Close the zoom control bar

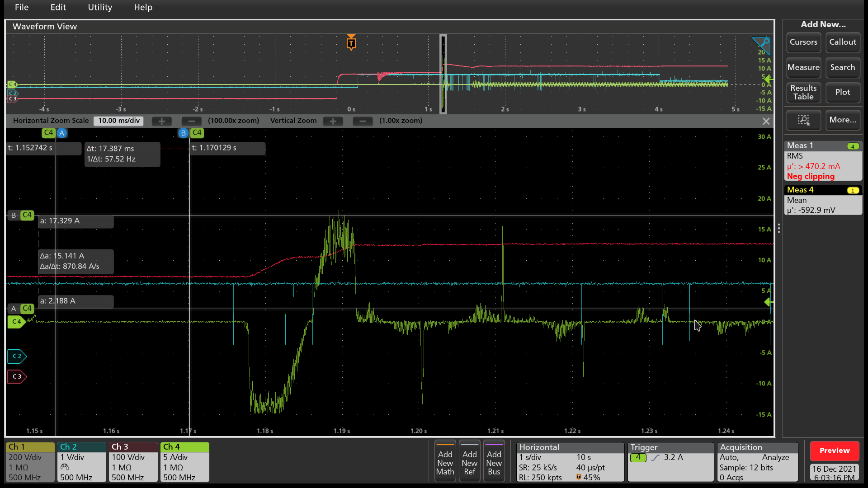tap(766, 121)
